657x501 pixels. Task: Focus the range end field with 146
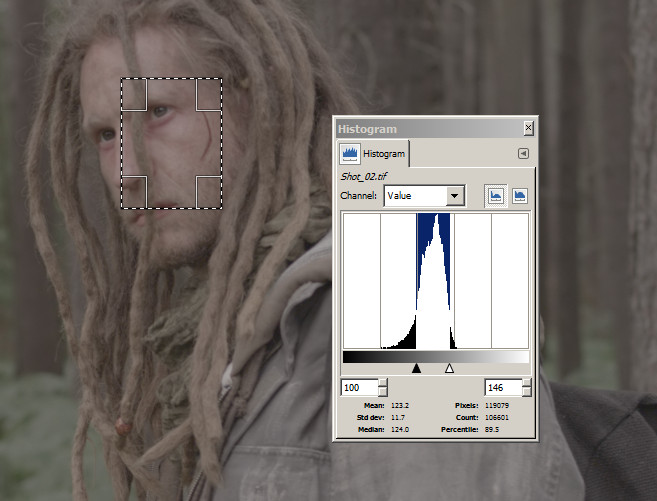tap(502, 387)
